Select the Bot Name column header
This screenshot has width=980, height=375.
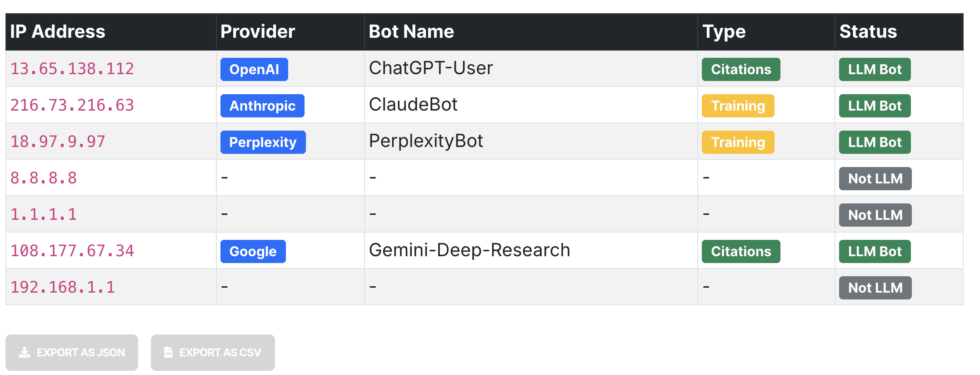(x=411, y=31)
